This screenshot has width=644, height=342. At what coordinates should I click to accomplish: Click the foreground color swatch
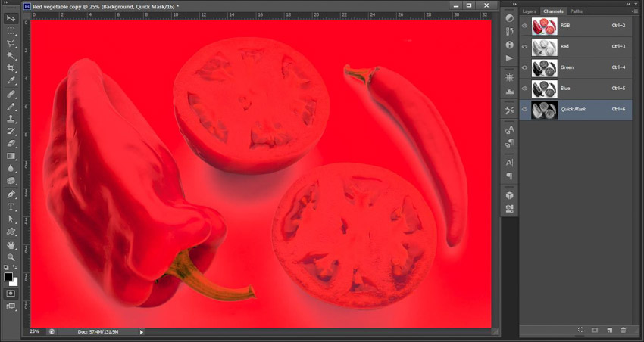point(8,277)
